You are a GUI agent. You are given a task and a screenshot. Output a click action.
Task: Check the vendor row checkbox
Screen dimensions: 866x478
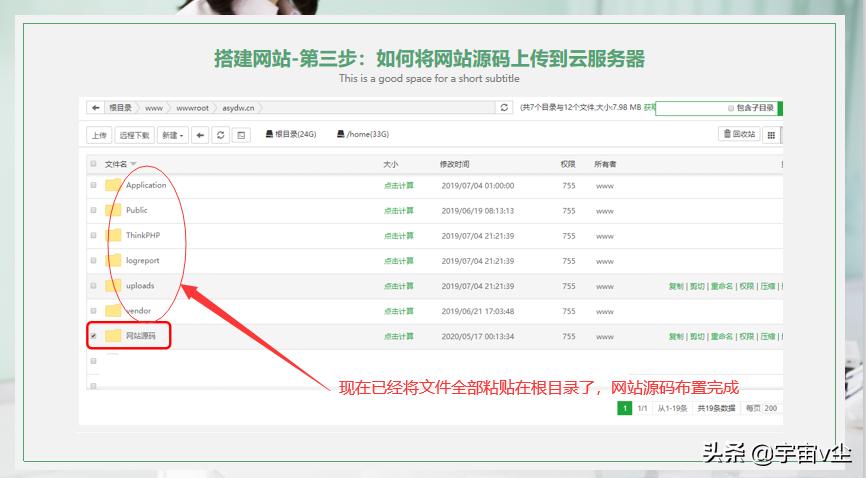pos(93,311)
